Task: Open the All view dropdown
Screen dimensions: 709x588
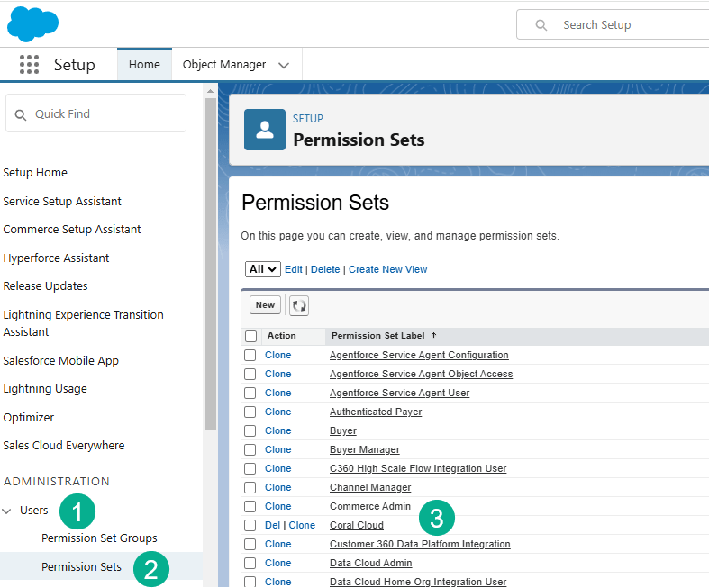Action: 263,269
